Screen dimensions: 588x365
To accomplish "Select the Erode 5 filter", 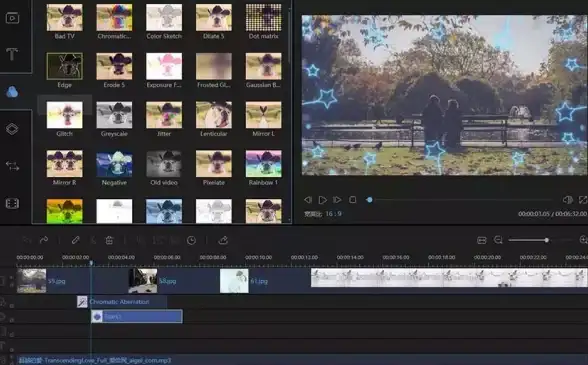I will 114,66.
